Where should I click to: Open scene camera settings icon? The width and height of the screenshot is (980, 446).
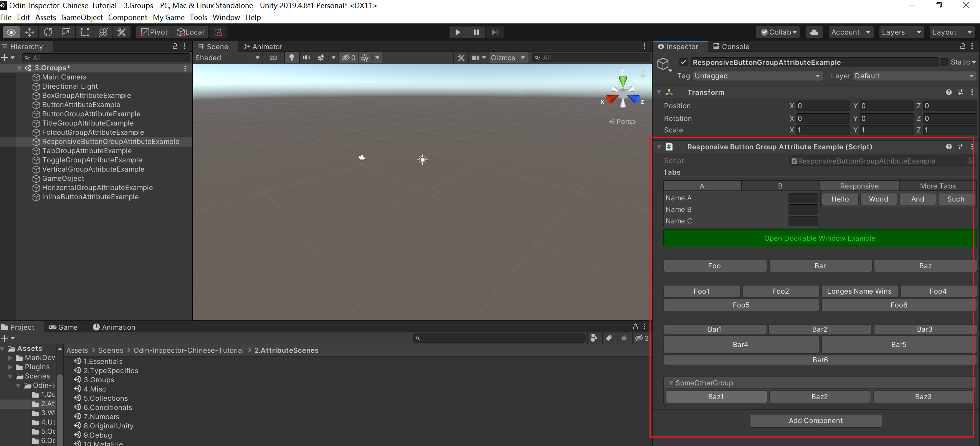coord(475,58)
